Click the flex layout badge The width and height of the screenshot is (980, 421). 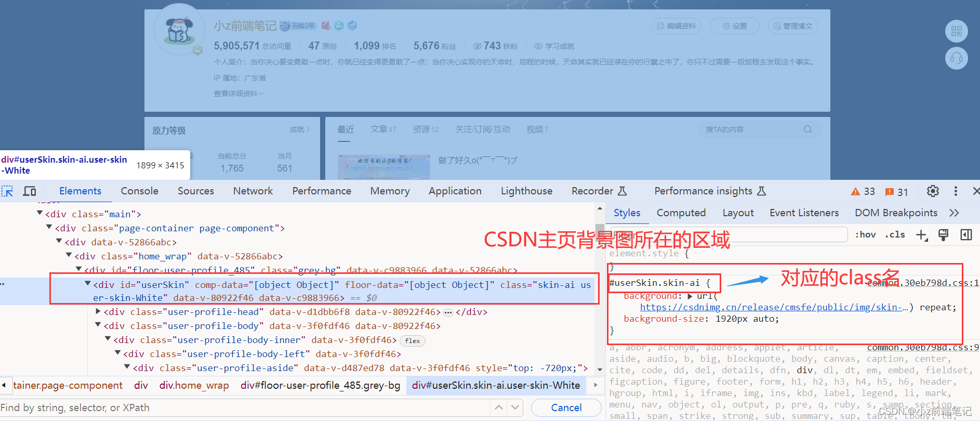coord(413,341)
